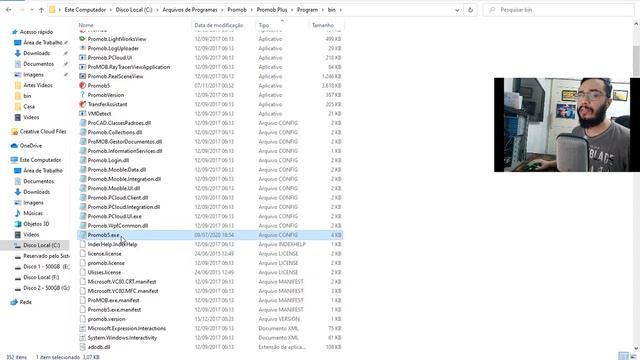The height and width of the screenshot is (360, 640).
Task: Select the Microsoft.VC80.CRT.manifest file
Action: [x=210, y=282]
